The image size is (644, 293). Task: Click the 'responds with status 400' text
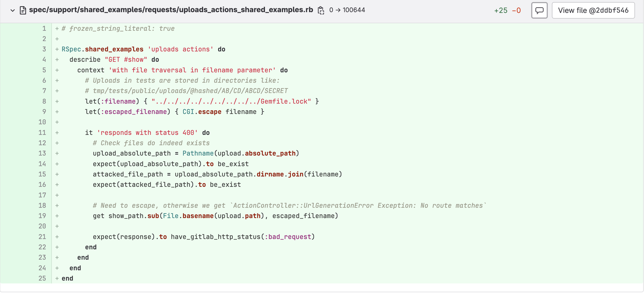pos(147,133)
